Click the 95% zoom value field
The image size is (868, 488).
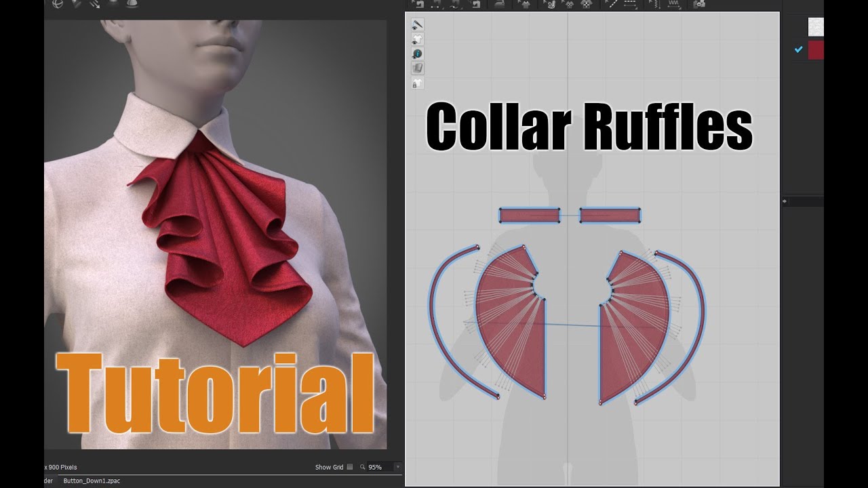379,467
